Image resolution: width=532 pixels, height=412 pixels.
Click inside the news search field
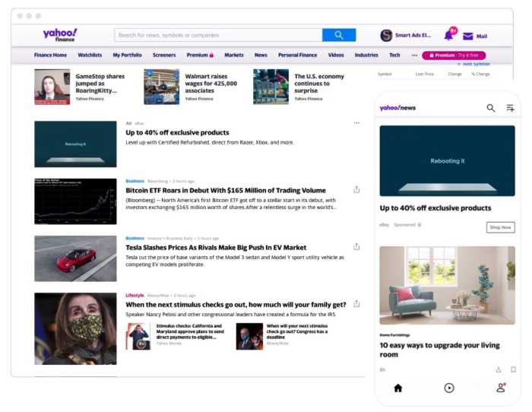[x=218, y=35]
